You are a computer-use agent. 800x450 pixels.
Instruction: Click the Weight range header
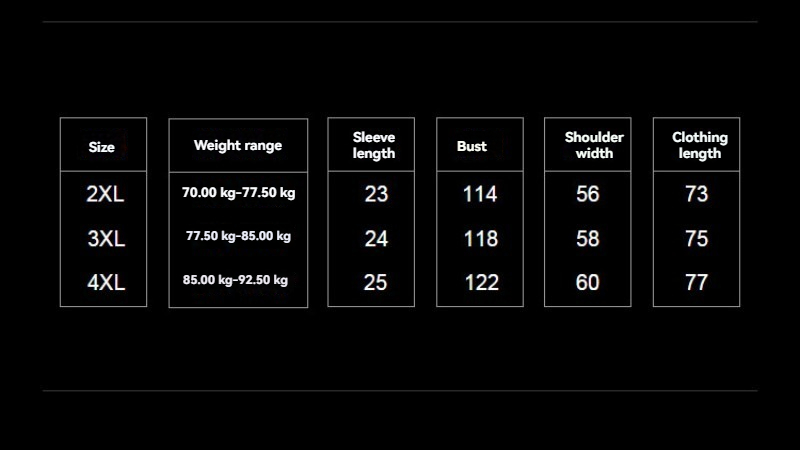pyautogui.click(x=238, y=146)
